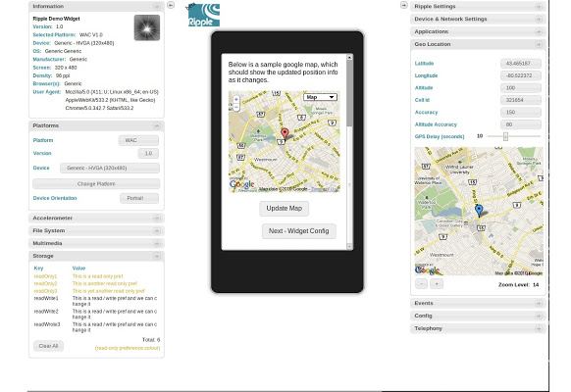Image resolution: width=571 pixels, height=392 pixels.
Task: Click the widget starburst icon thumbnail
Action: click(147, 27)
